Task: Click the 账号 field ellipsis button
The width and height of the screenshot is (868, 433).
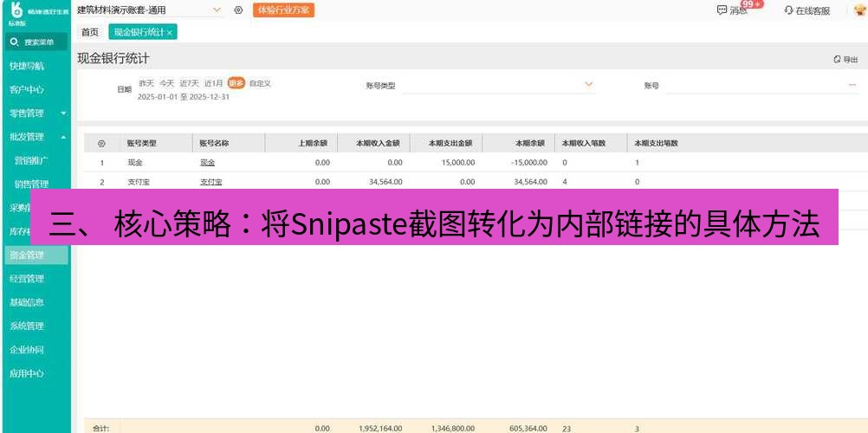Action: coord(852,85)
